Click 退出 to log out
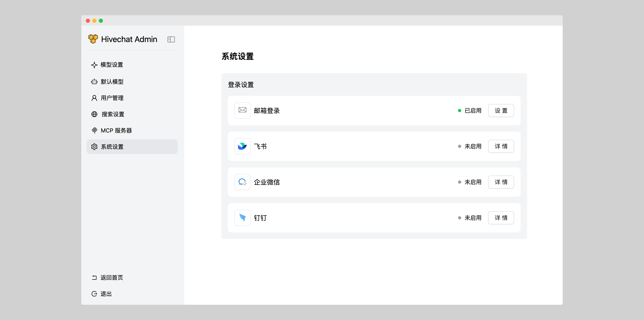 pos(106,294)
